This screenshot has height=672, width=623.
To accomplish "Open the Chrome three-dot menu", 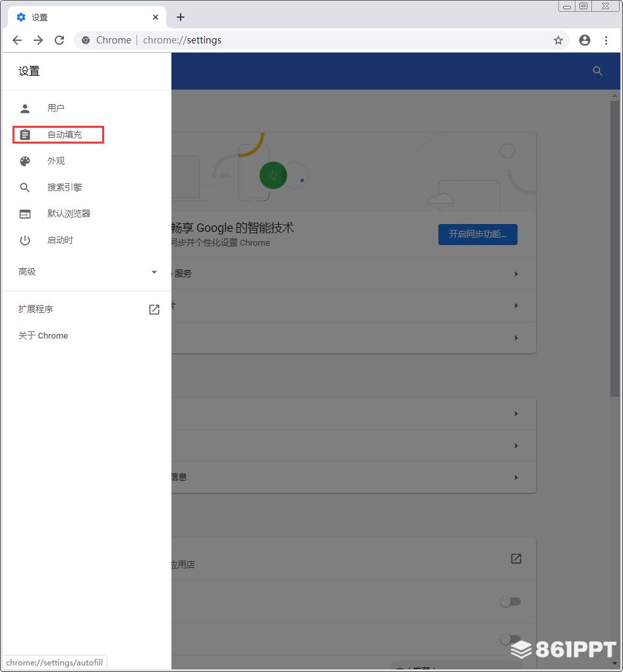I will (606, 40).
